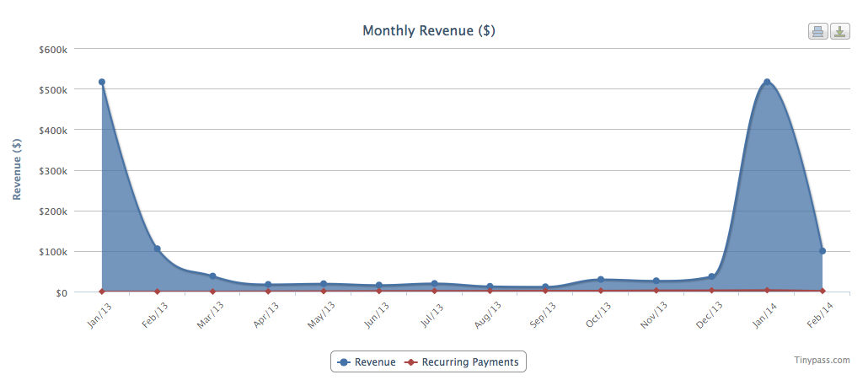Click the Revenue ($) vertical axis title

(17, 170)
